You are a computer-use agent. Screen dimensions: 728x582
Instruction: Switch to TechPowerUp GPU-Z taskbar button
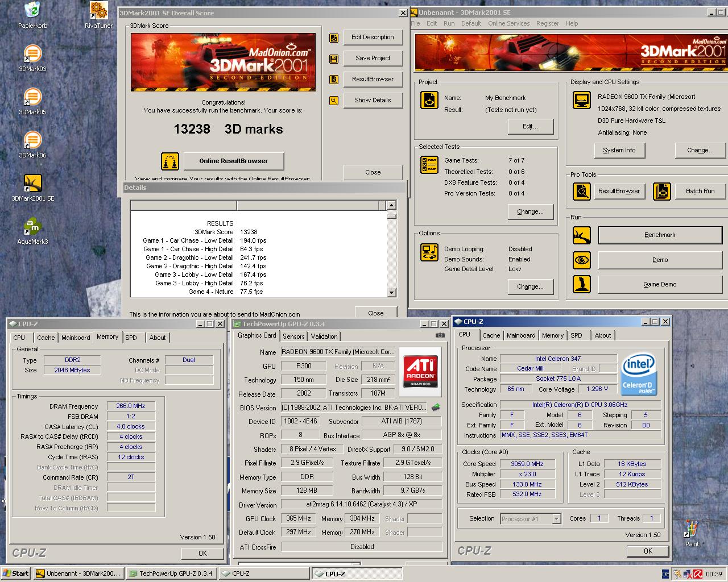(171, 574)
